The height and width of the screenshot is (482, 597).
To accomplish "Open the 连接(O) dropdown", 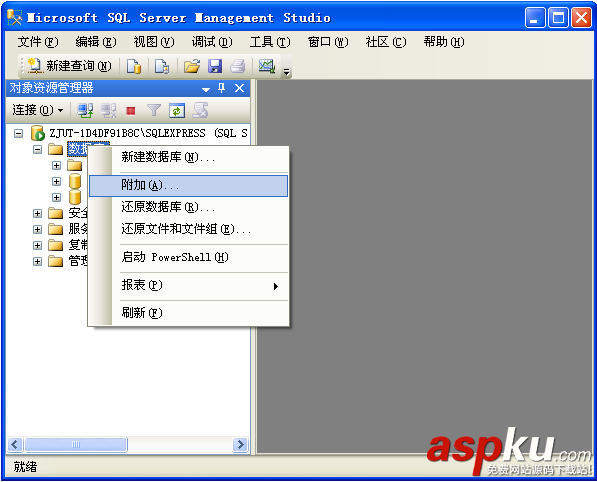I will (38, 110).
